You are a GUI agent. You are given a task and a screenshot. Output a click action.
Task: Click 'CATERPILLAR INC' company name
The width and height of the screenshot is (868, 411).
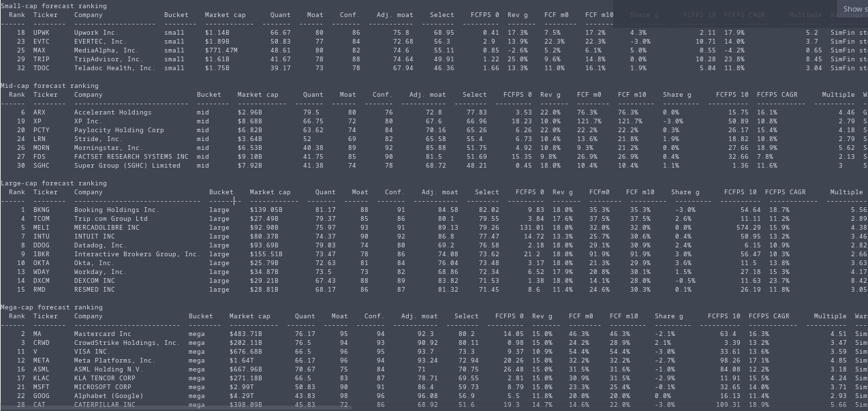tap(104, 405)
